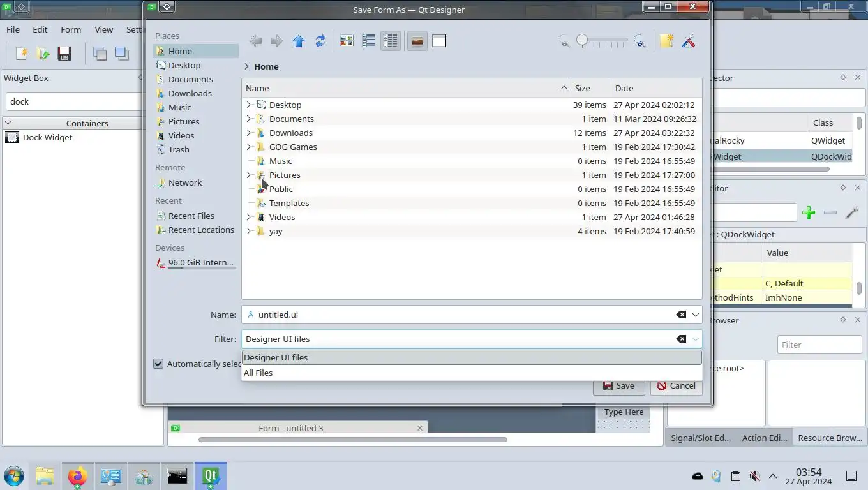Expand the GOG Games folder row

click(x=248, y=147)
